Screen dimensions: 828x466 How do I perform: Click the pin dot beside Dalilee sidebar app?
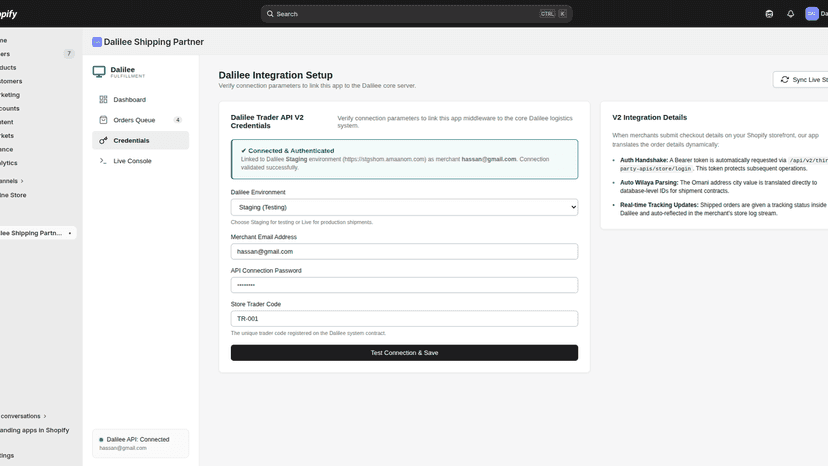click(x=70, y=233)
